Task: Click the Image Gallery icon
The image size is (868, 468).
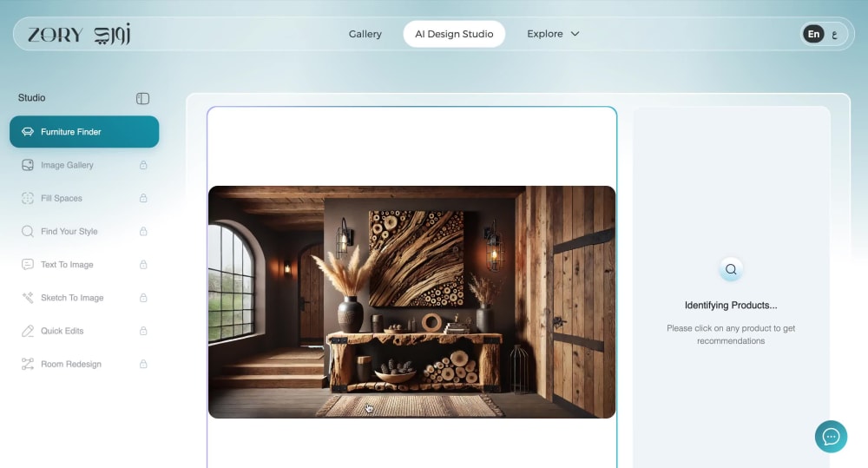Action: point(28,165)
